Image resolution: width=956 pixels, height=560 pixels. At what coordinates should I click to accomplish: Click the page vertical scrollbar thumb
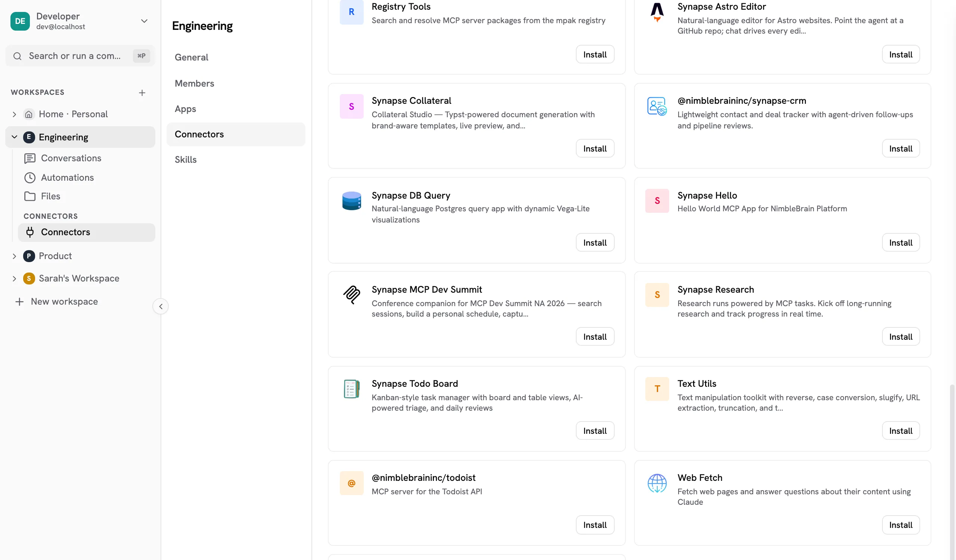952,472
